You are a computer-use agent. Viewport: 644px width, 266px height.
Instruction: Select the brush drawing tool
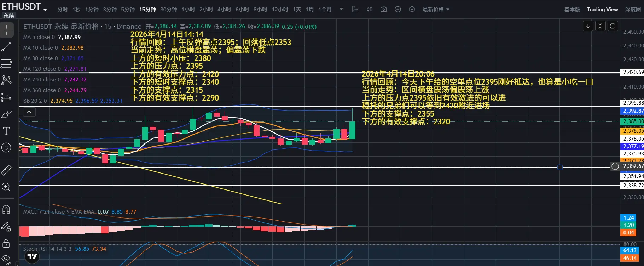pos(6,114)
